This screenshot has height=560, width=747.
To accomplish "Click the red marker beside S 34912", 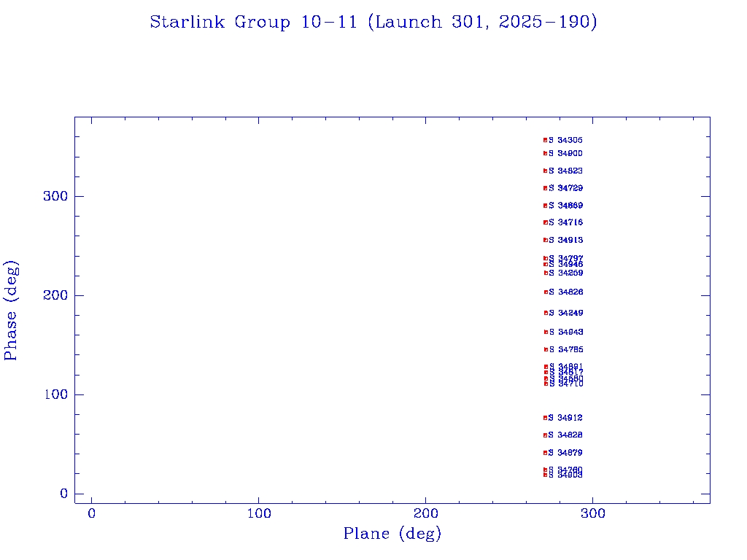I will click(x=545, y=418).
